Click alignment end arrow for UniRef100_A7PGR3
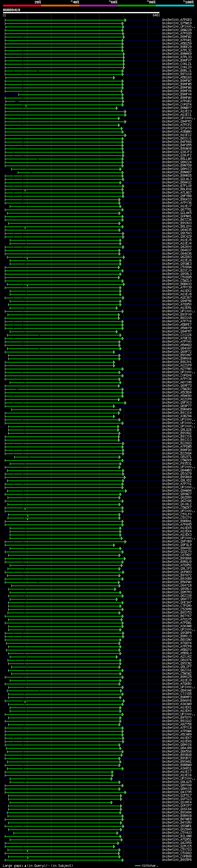Image resolution: width=197 pixels, height=868 pixels. 125,20
